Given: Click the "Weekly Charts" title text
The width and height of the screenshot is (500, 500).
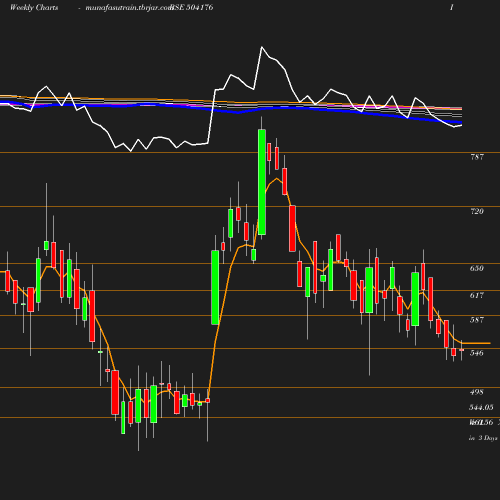Looking at the screenshot, I should [34, 7].
